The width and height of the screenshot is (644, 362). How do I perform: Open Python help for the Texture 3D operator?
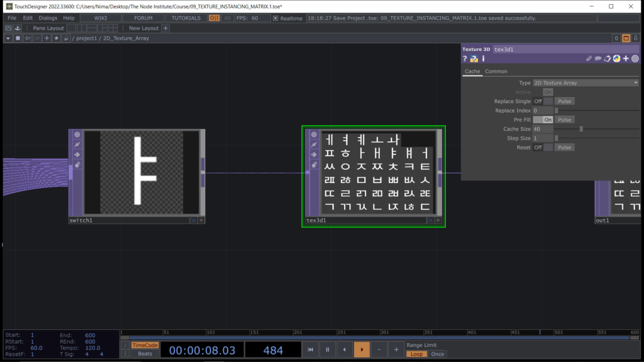tap(474, 59)
